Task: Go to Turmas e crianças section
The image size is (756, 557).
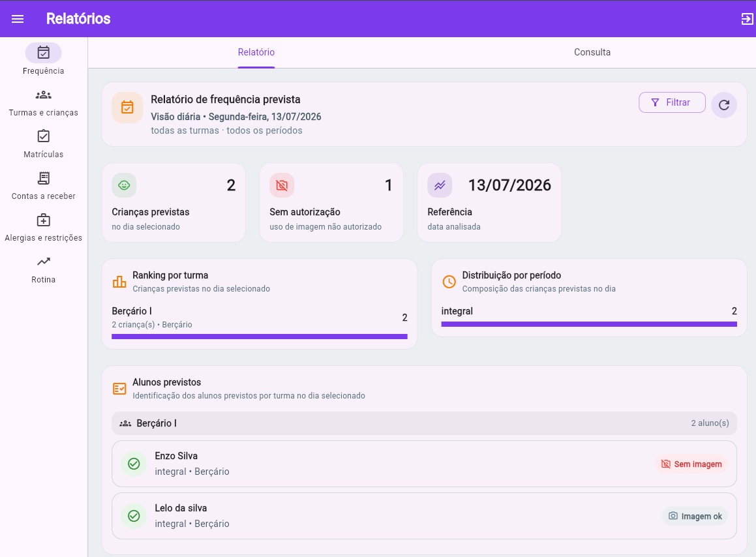Action: pos(44,103)
